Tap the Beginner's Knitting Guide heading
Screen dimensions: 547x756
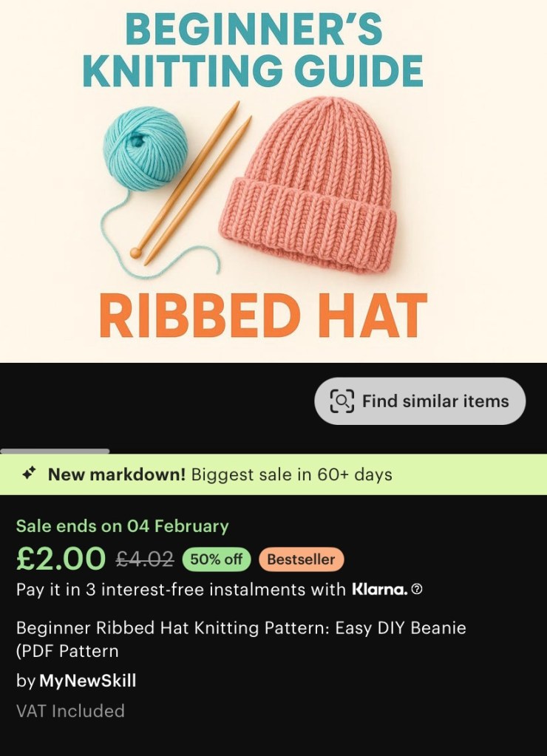(x=253, y=52)
